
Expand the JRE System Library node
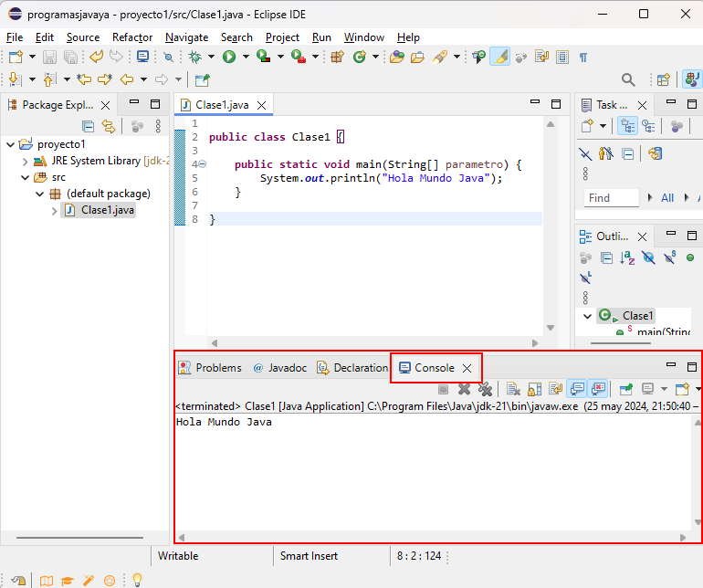26,162
